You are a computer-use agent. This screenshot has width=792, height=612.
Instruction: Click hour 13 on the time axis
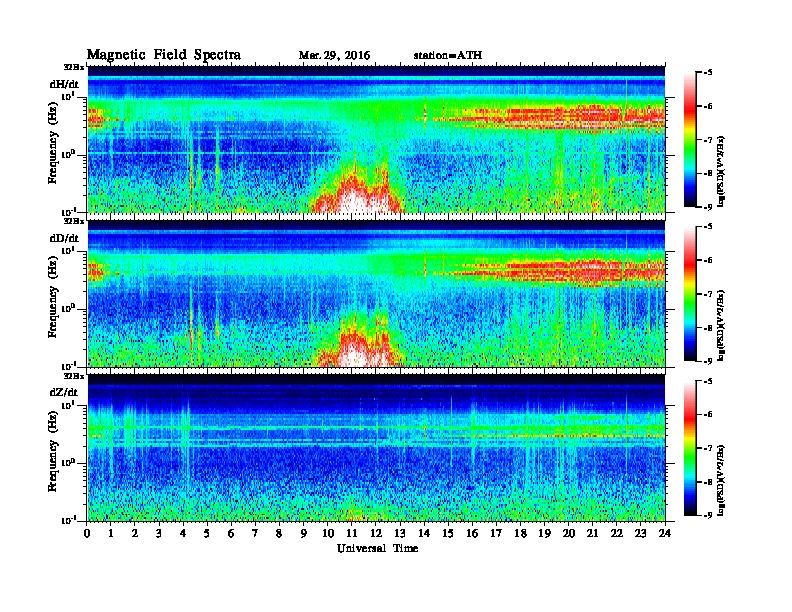400,534
